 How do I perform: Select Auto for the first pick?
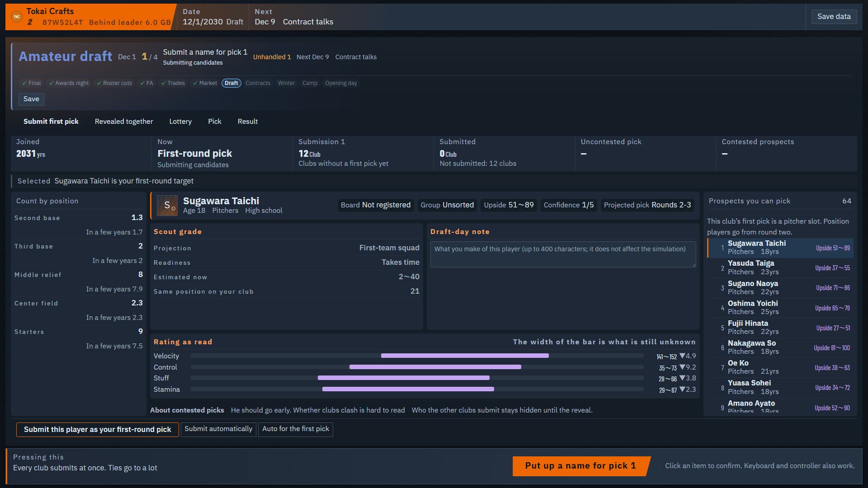(296, 429)
